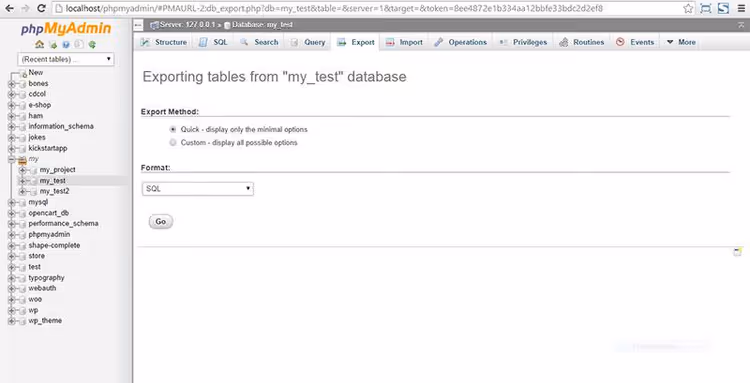Open the blue documentation help icon
Image resolution: width=750 pixels, height=383 pixels.
pos(66,44)
